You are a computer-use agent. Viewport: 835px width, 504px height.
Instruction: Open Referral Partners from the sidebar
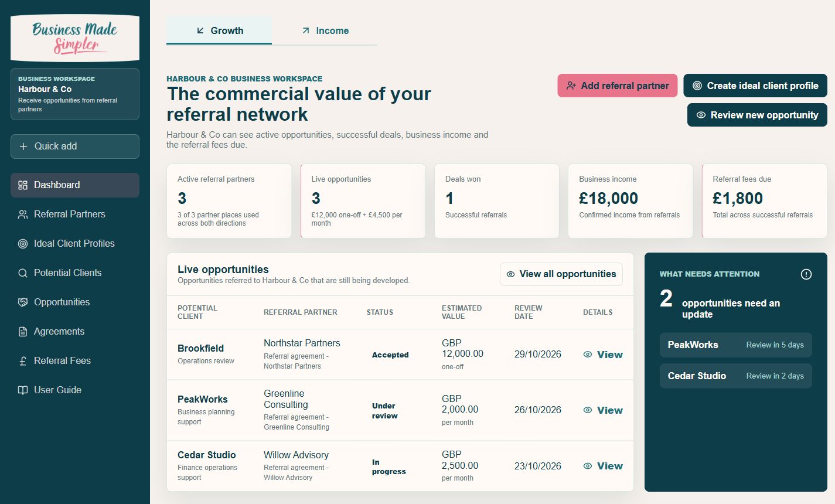[x=75, y=214]
